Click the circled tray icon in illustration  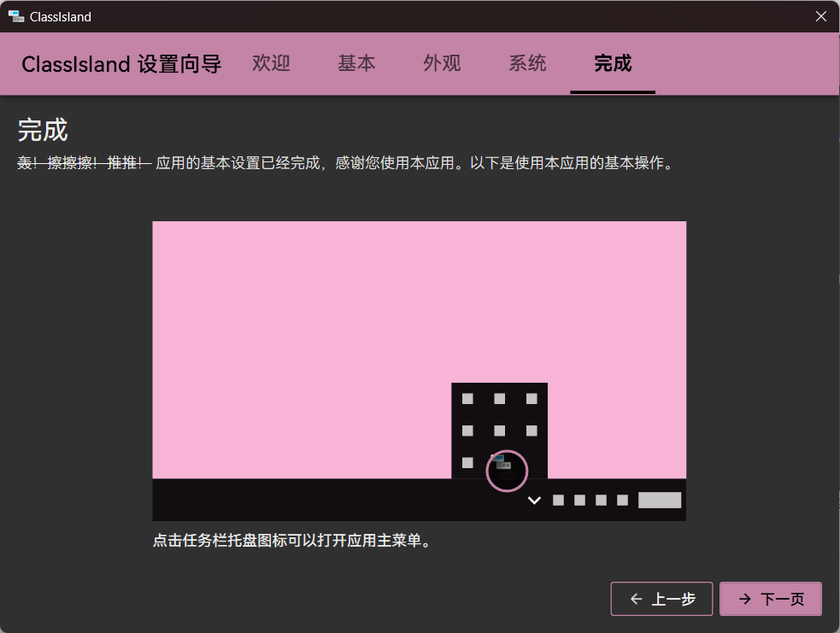coord(507,471)
